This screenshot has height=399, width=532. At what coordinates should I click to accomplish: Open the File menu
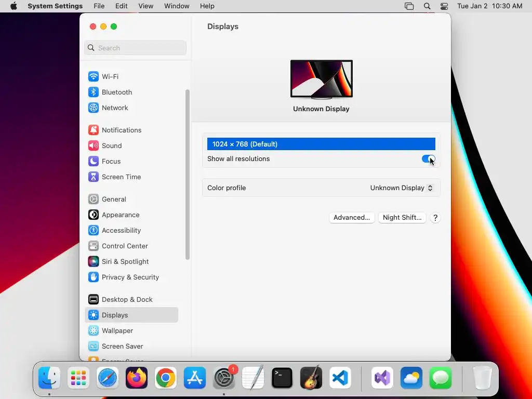pos(99,6)
